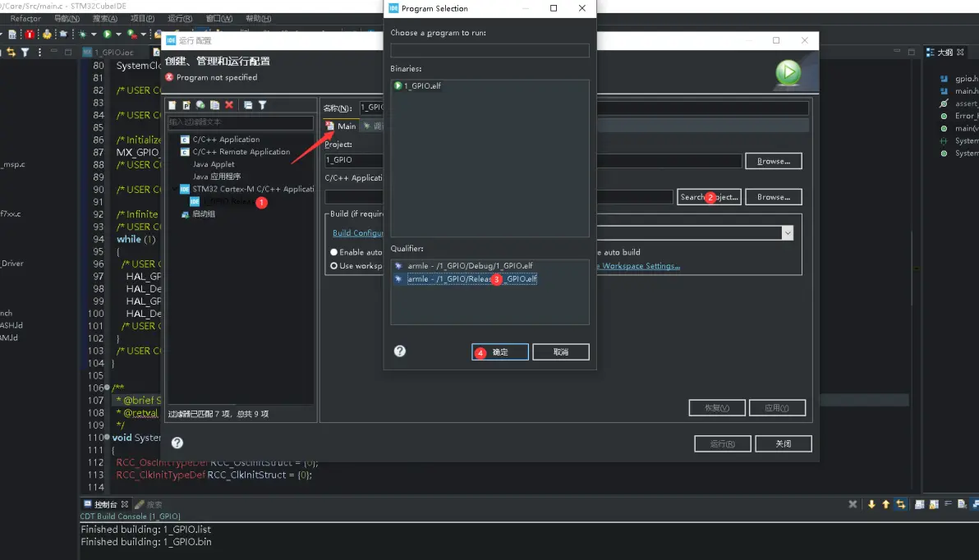Image resolution: width=979 pixels, height=560 pixels.
Task: Click the console clear X icon
Action: [x=853, y=504]
